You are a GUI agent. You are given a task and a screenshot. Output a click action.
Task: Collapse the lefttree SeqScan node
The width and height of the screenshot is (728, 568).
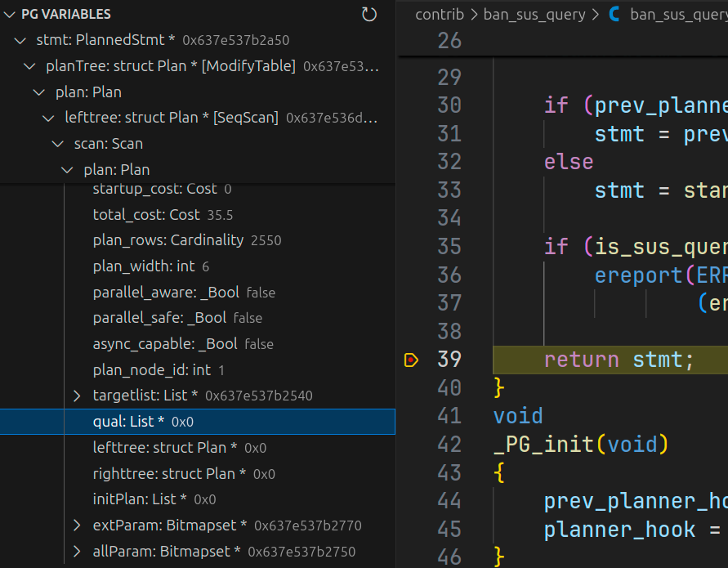49,118
